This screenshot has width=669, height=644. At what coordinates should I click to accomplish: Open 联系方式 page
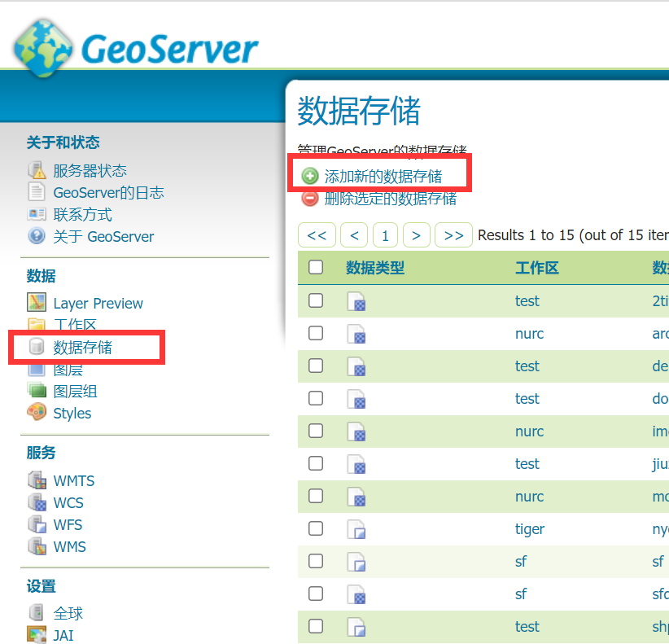[x=82, y=214]
